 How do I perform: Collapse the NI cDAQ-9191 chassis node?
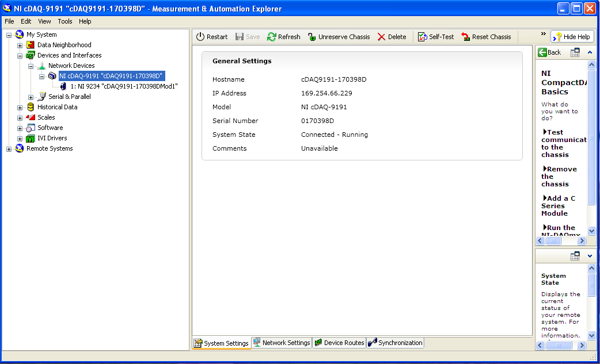41,76
